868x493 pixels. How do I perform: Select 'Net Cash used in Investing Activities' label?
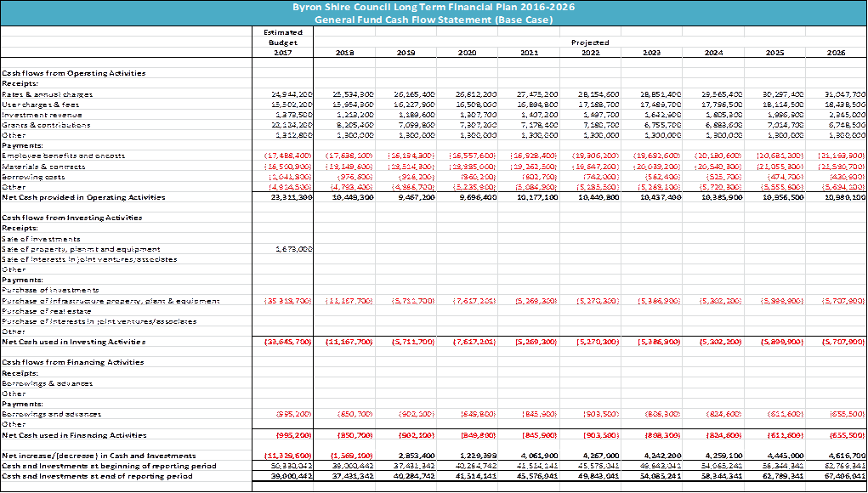pos(74,342)
